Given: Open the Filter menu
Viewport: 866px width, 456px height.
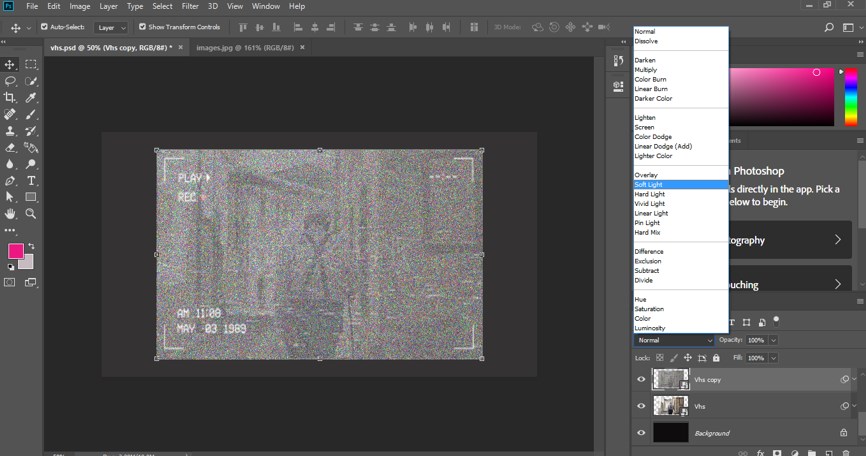Looking at the screenshot, I should pyautogui.click(x=190, y=6).
